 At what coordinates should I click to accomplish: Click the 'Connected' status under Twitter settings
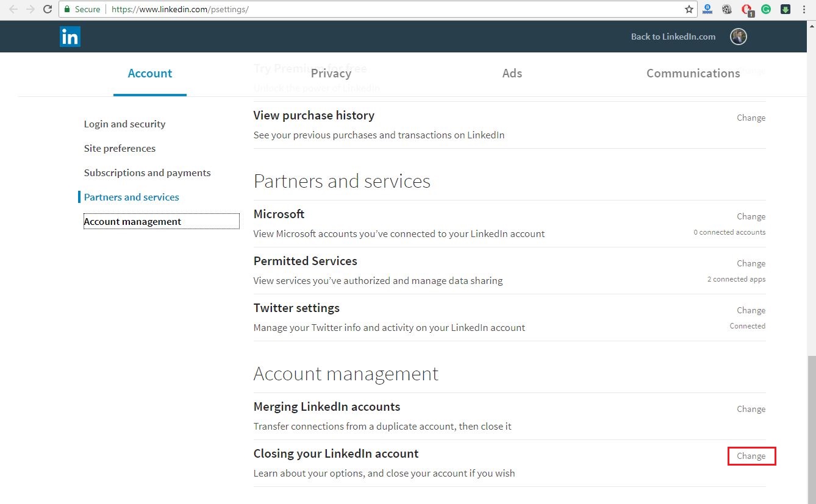[748, 326]
